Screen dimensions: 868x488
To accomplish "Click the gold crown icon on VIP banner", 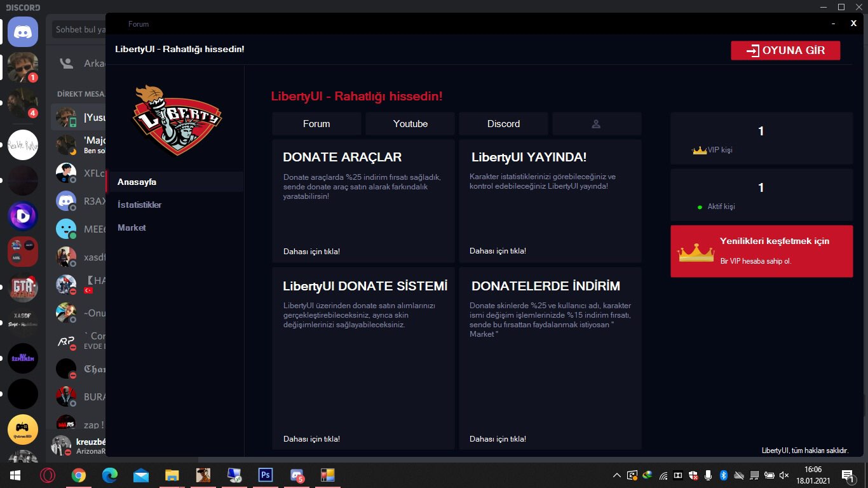I will click(x=696, y=252).
